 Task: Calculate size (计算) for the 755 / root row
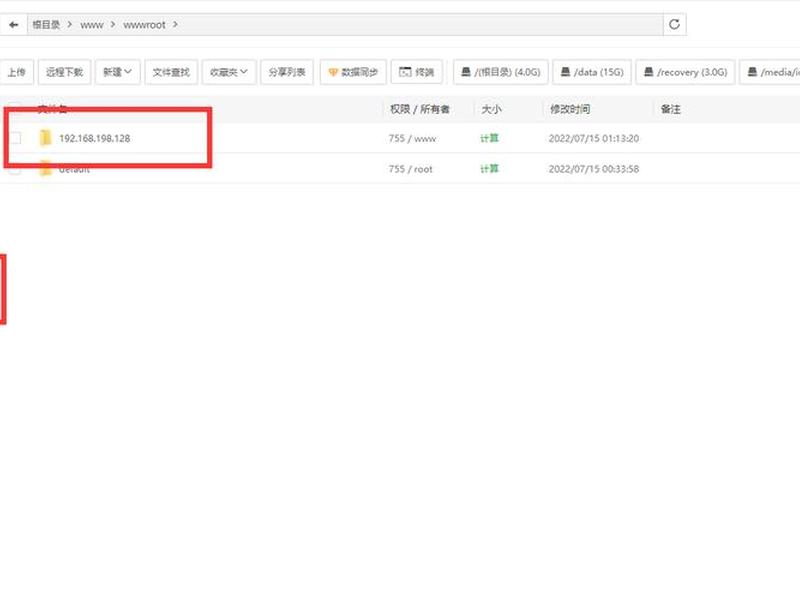[x=489, y=169]
